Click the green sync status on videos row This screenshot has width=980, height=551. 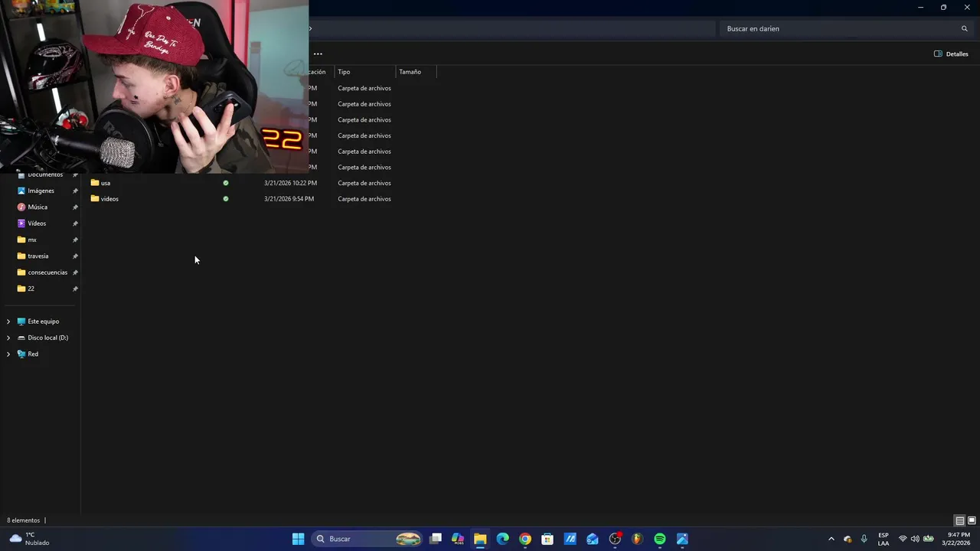pos(225,199)
